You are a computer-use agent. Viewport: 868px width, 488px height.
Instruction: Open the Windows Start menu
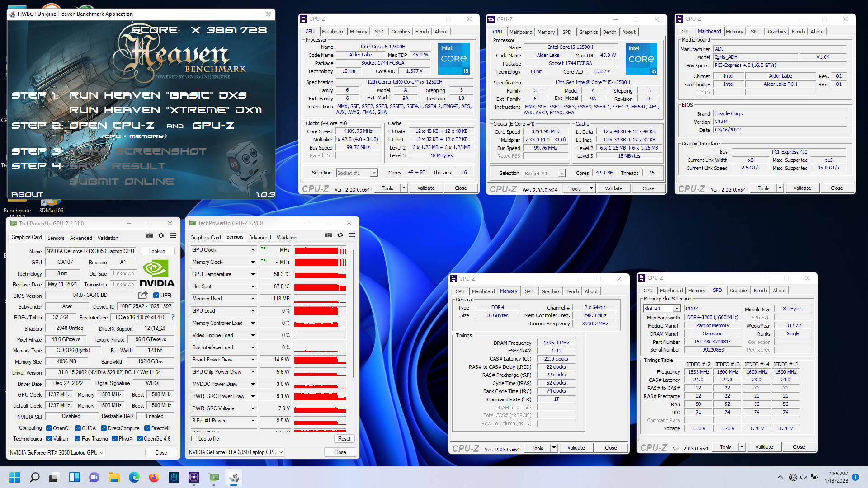click(14, 477)
